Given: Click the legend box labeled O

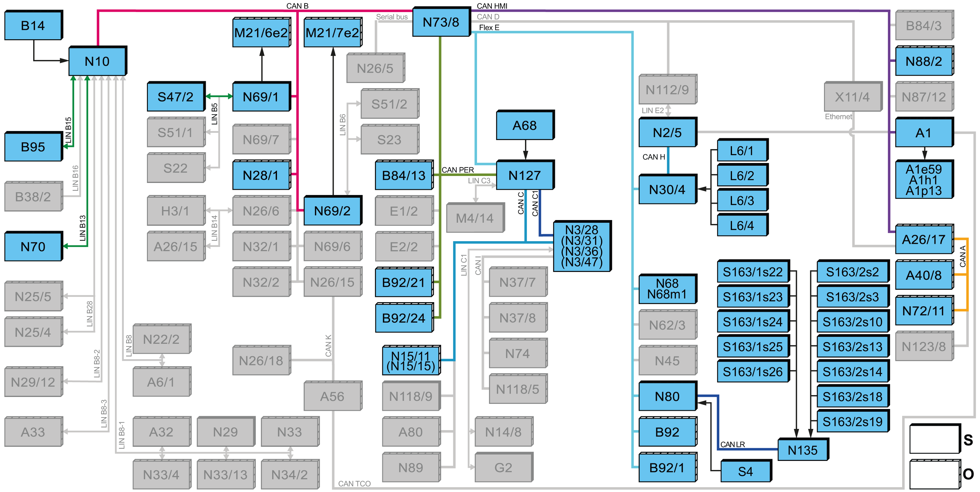Looking at the screenshot, I should (935, 474).
